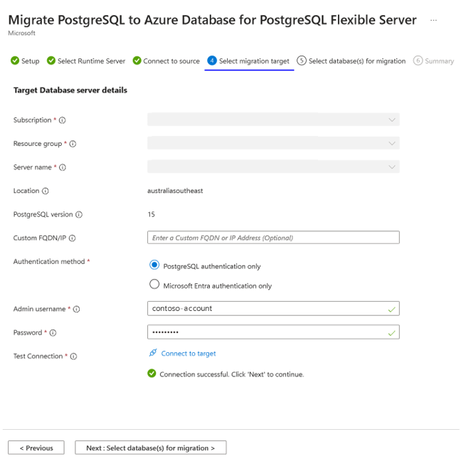Click the Microsoft label under the title
Image resolution: width=476 pixels, height=459 pixels.
(x=21, y=33)
